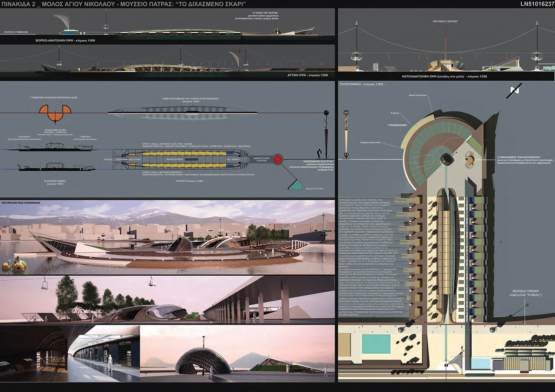
Task: Click the yellow water-bike figure in the render
Action: 14,264
